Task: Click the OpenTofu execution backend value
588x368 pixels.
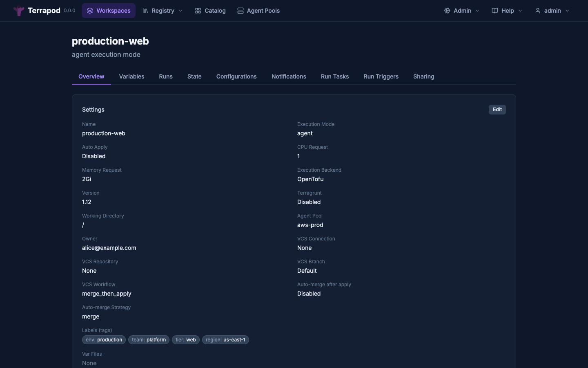Action: pyautogui.click(x=310, y=179)
